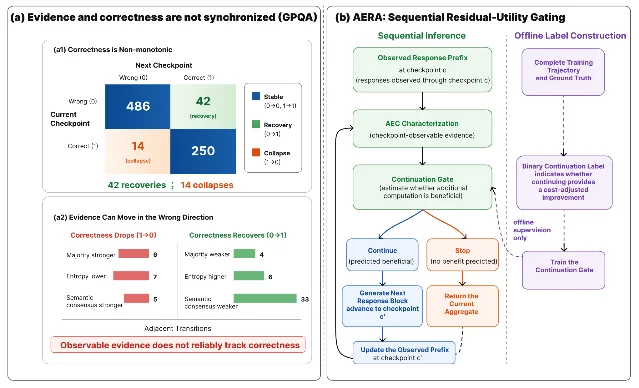This screenshot has width=639, height=388.
Task: Click the Semantic consensus stronger red bar
Action: click(x=137, y=298)
